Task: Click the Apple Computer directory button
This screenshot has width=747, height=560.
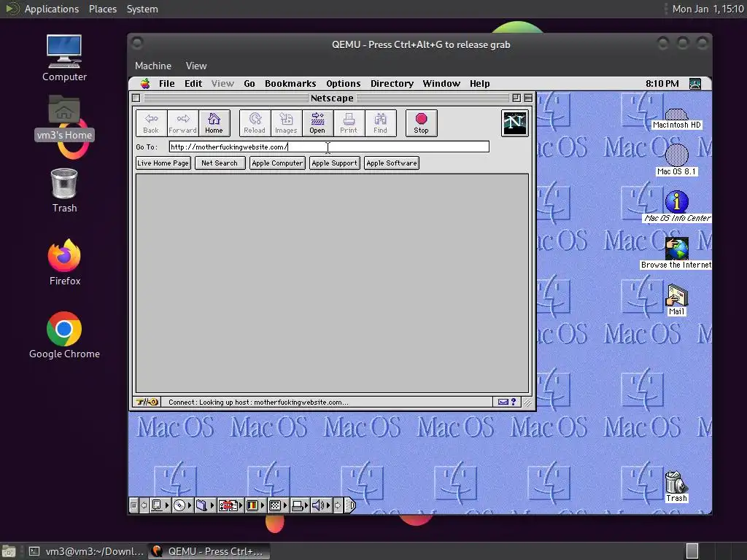Action: 277,163
